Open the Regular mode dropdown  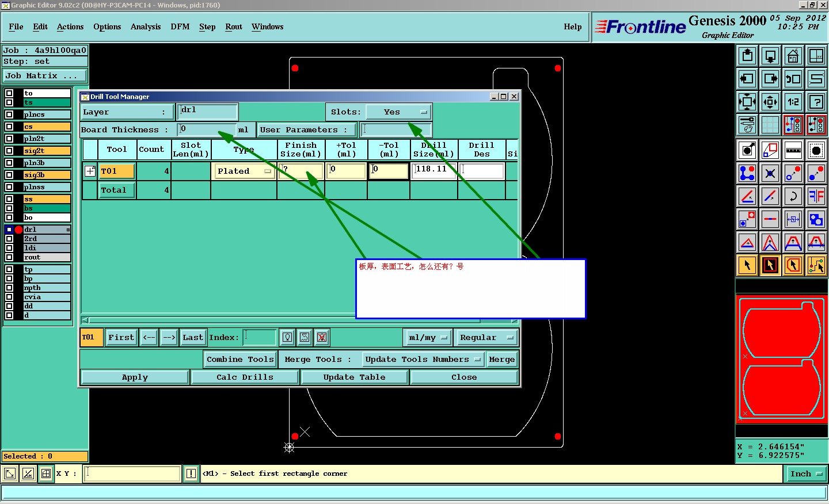486,338
